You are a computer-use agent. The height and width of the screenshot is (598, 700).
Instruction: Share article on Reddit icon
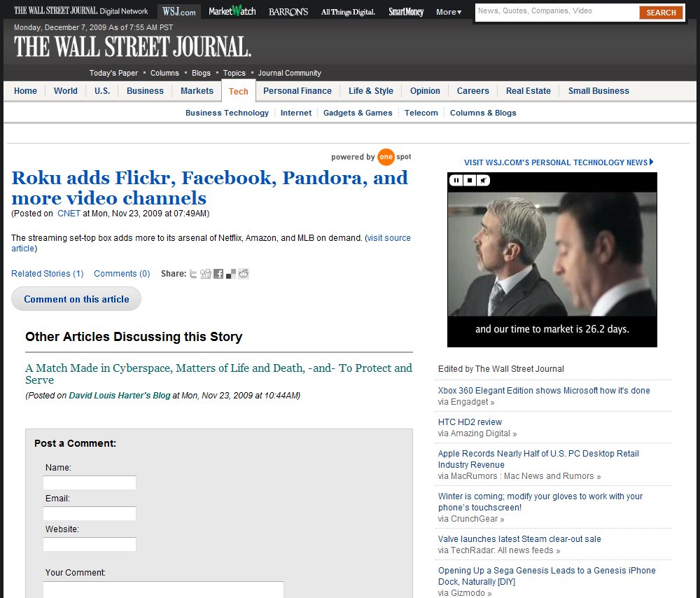pos(244,274)
